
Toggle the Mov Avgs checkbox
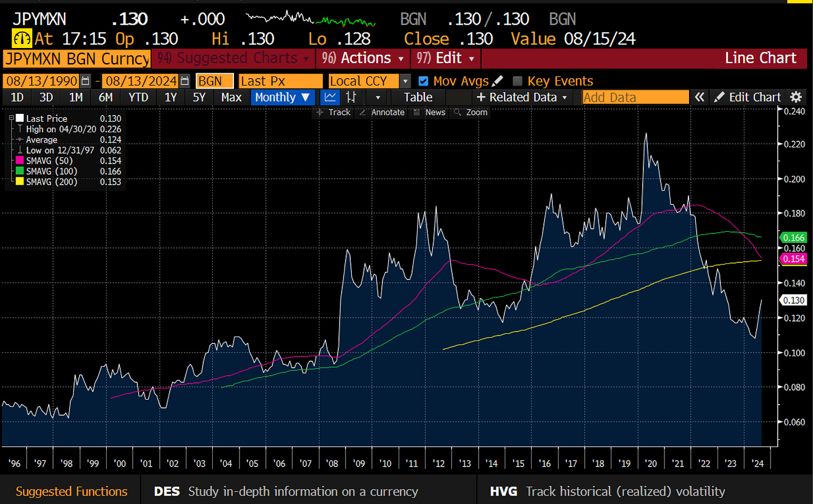click(423, 81)
